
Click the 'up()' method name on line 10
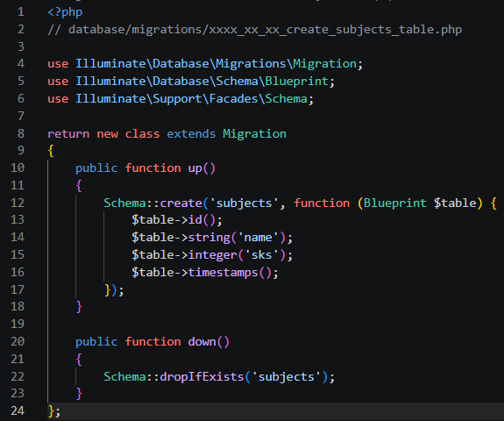click(x=202, y=168)
